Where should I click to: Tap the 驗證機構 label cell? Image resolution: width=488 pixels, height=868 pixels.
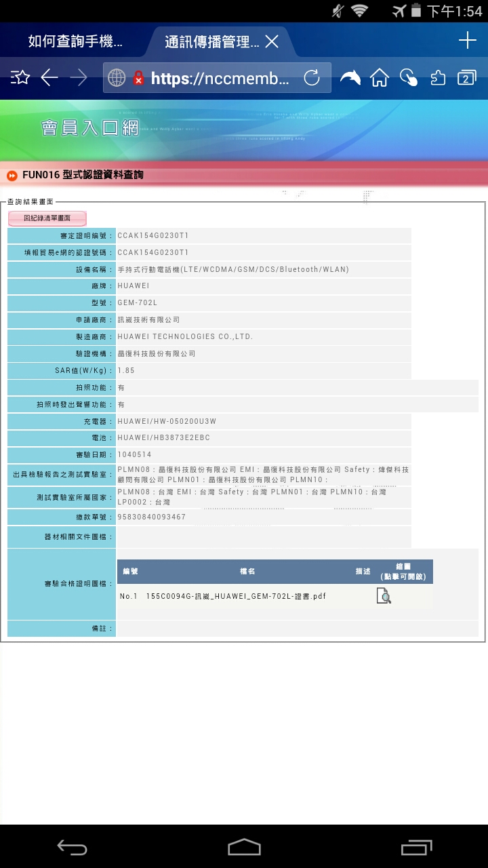click(62, 354)
